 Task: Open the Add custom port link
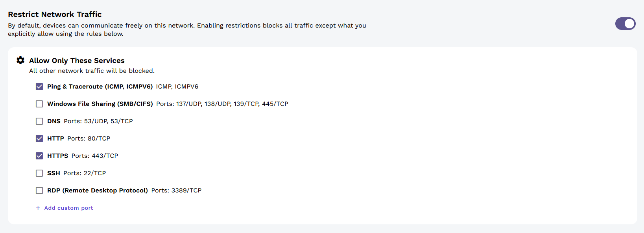68,208
